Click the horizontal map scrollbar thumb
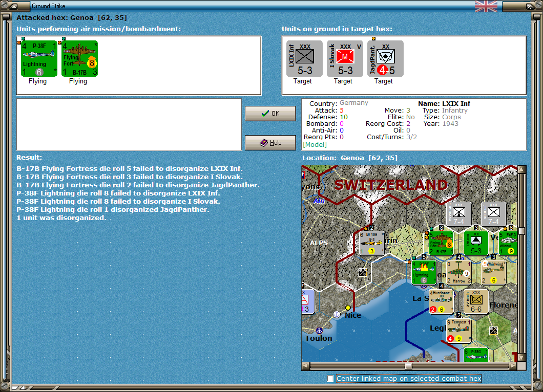This screenshot has width=543, height=392. point(408,366)
